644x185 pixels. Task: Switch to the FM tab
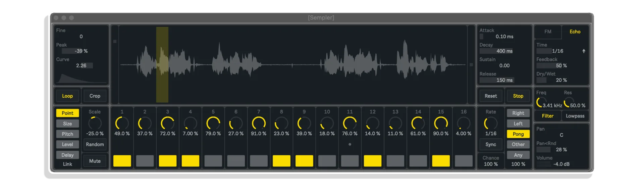coord(548,32)
